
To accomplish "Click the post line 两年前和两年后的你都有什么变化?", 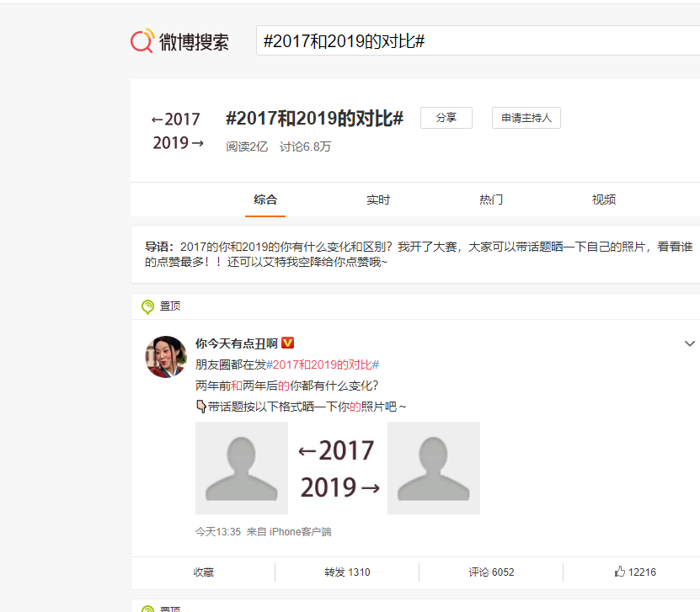I will pyautogui.click(x=286, y=386).
